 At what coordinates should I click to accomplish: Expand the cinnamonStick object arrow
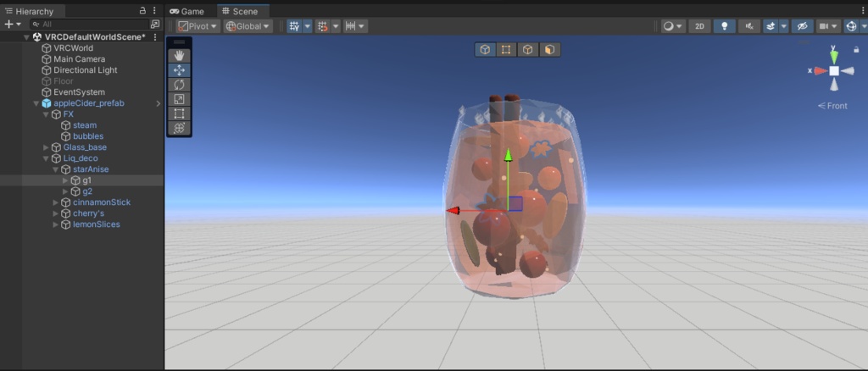tap(55, 202)
